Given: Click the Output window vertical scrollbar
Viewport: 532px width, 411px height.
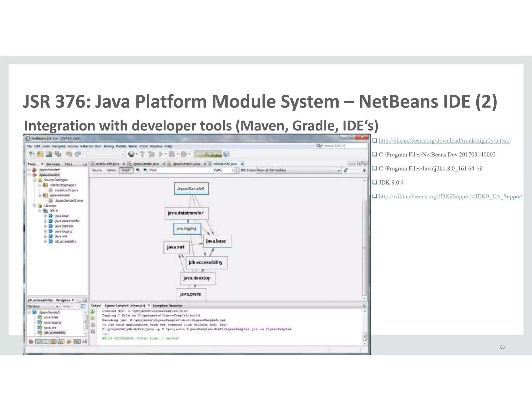Looking at the screenshot, I should tap(365, 327).
